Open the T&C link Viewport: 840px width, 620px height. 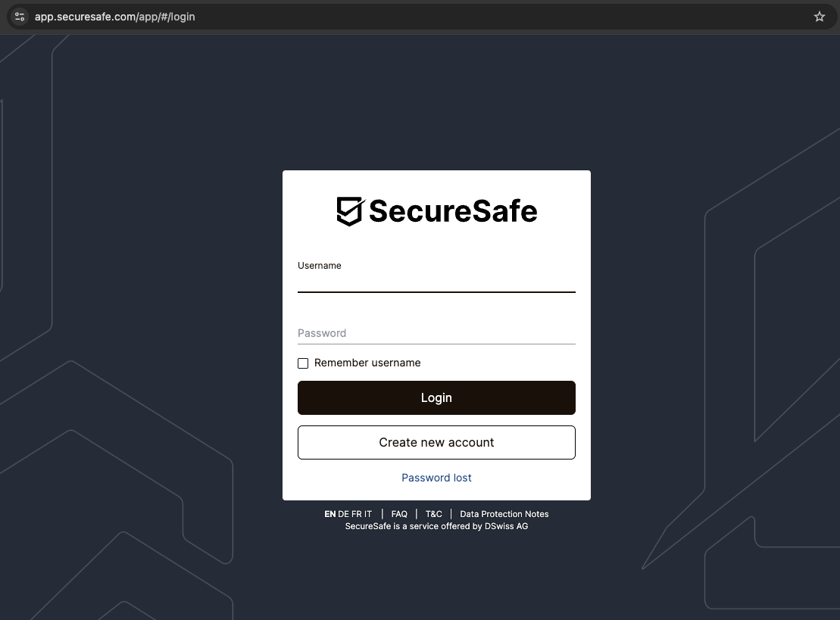click(x=433, y=514)
